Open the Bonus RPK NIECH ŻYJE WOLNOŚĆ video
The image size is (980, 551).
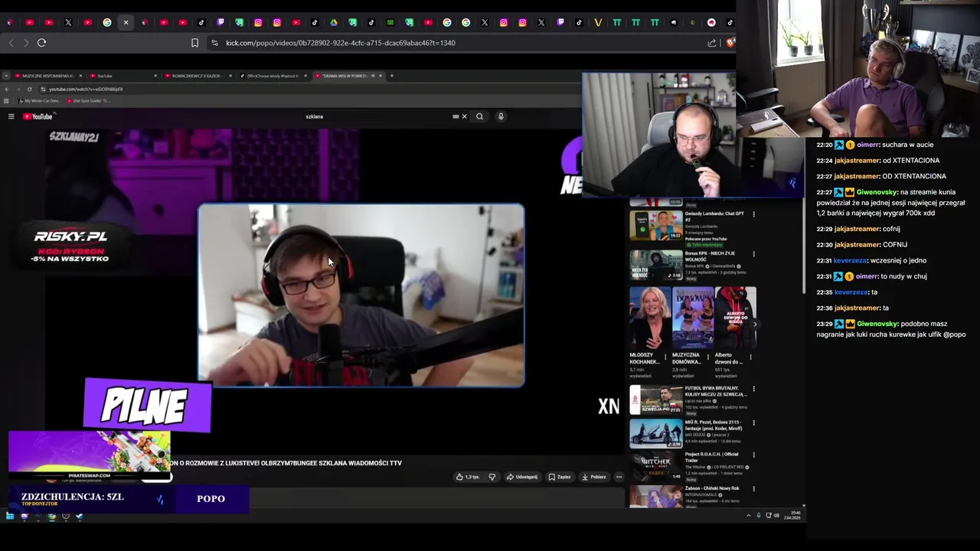pyautogui.click(x=656, y=266)
